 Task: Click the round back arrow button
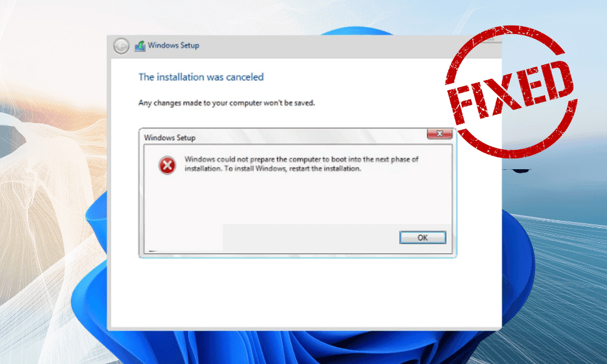point(121,47)
